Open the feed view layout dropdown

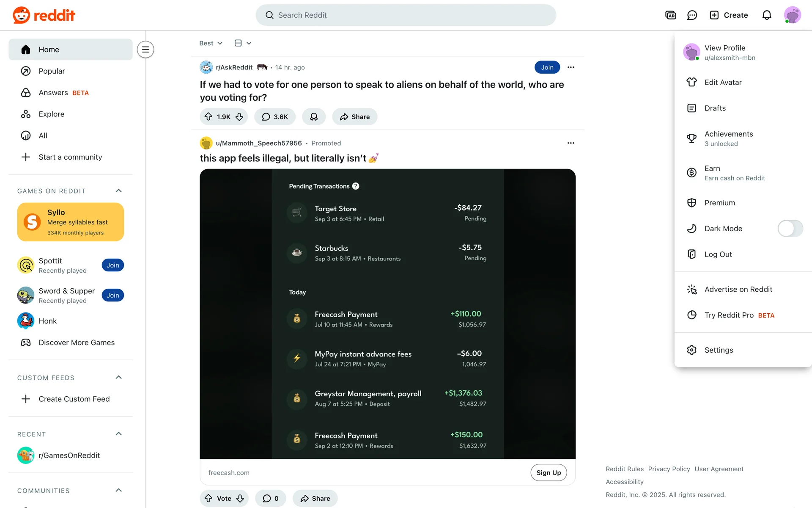click(x=243, y=43)
